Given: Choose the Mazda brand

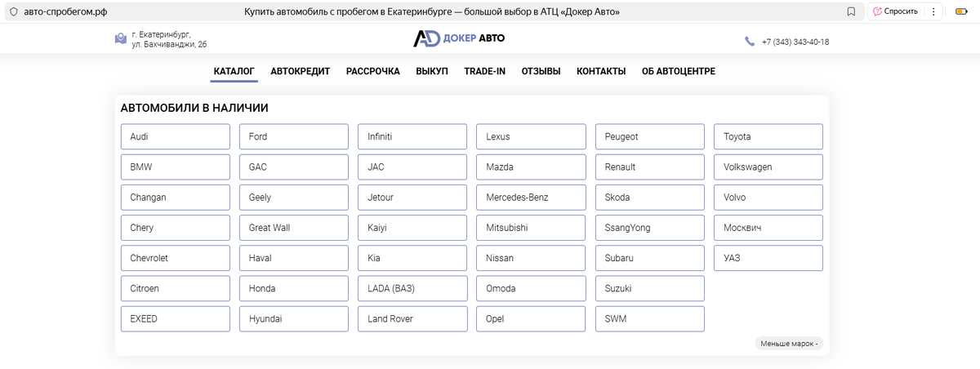Looking at the screenshot, I should click(x=532, y=167).
